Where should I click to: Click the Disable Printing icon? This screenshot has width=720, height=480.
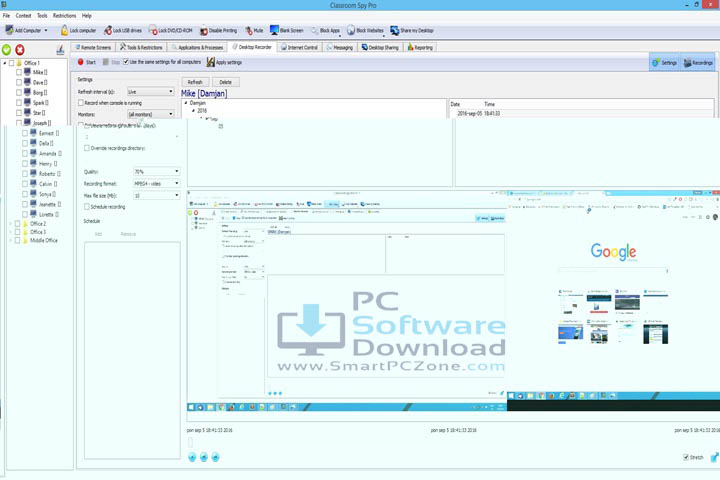click(x=204, y=31)
